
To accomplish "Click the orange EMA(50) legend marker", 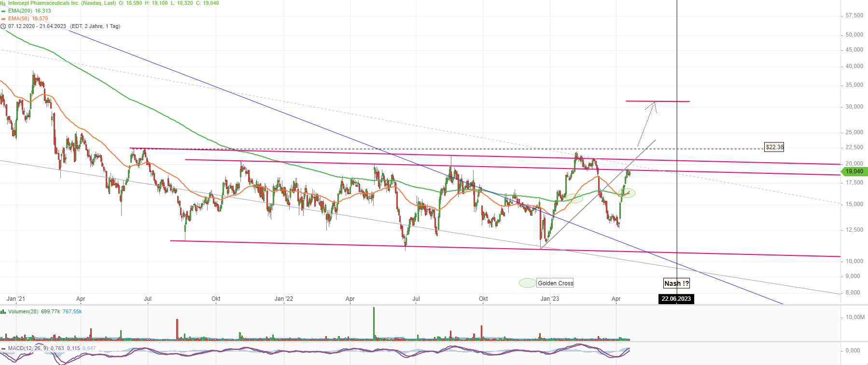I will pyautogui.click(x=3, y=19).
